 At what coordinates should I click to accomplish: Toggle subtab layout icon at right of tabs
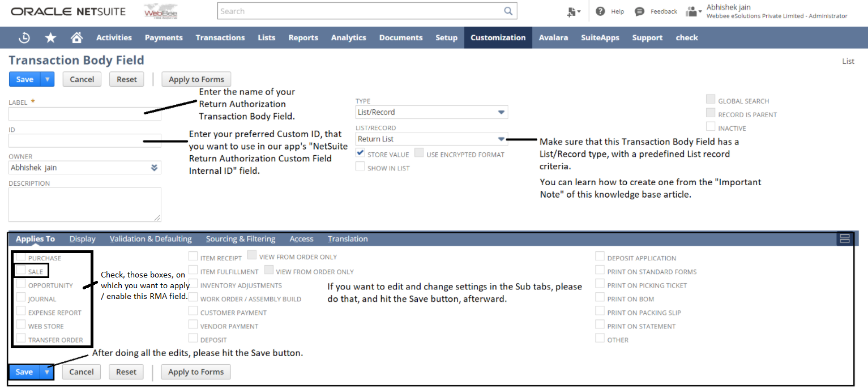pyautogui.click(x=845, y=239)
